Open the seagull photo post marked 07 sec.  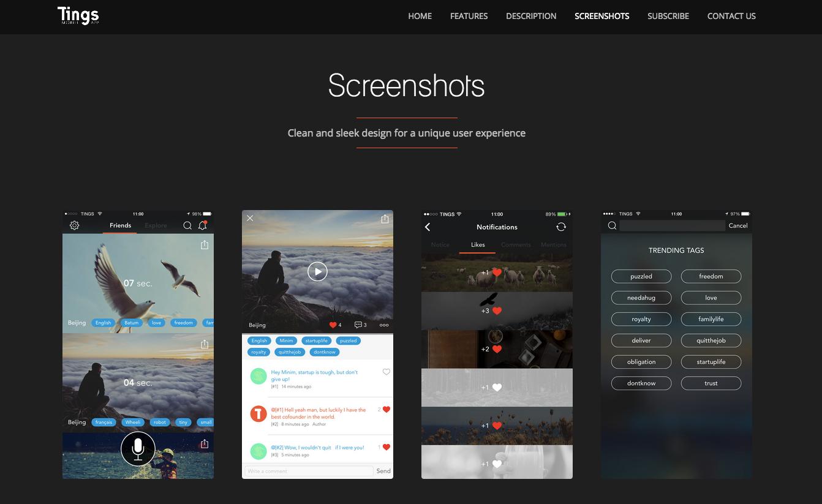point(138,283)
